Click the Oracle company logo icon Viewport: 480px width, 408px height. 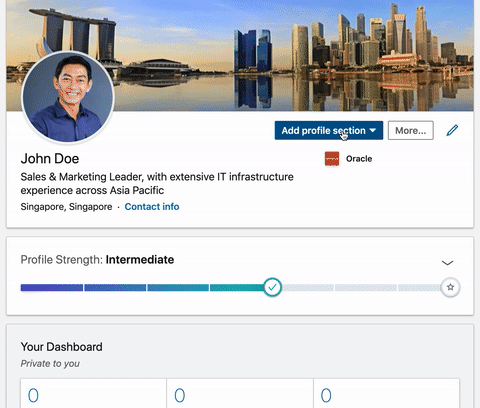(332, 159)
